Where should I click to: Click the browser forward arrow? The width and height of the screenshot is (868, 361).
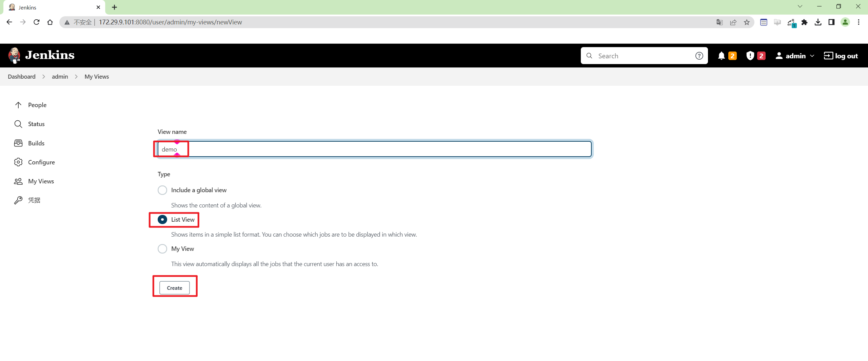(x=23, y=22)
